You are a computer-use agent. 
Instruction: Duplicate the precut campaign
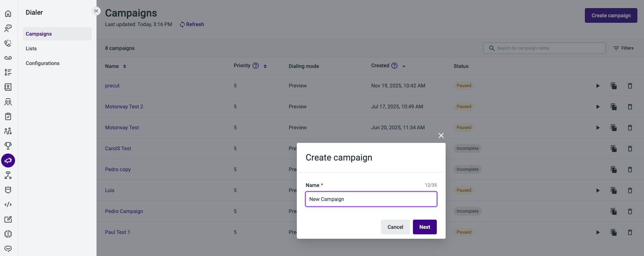click(x=614, y=86)
